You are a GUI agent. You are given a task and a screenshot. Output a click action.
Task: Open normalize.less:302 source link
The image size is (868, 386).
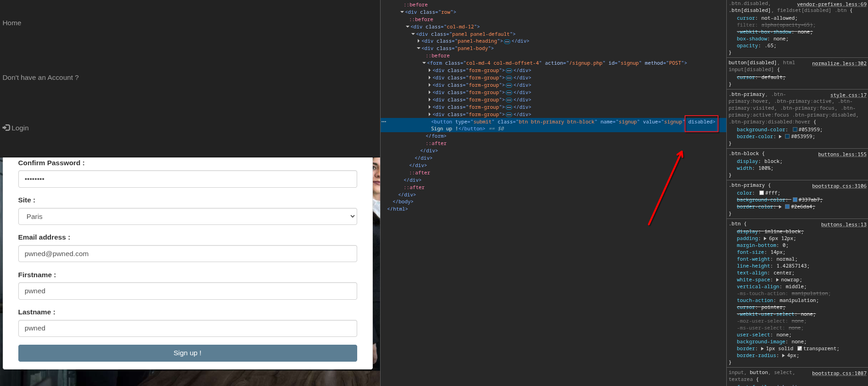coord(839,63)
